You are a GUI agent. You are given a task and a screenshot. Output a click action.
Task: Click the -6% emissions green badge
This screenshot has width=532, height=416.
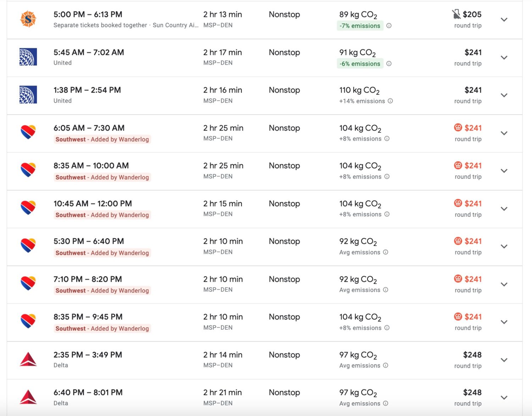(359, 64)
